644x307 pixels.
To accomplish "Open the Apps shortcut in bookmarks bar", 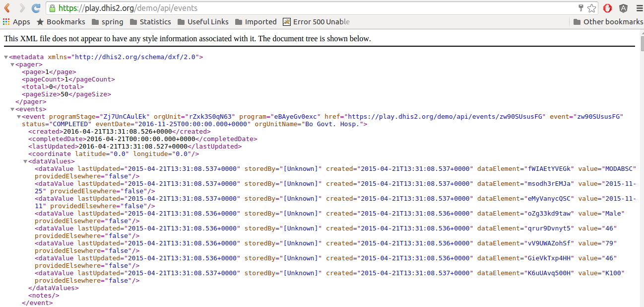I will point(16,22).
